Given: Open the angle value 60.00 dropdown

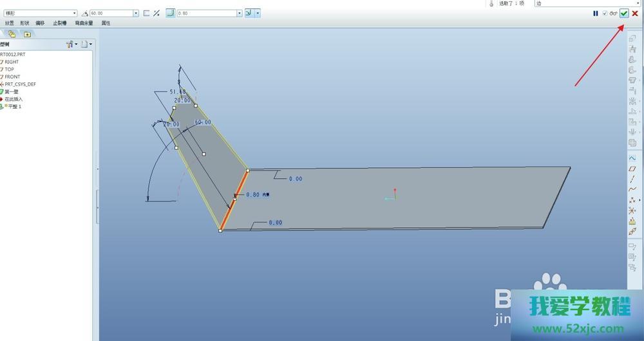Looking at the screenshot, I should click(136, 13).
